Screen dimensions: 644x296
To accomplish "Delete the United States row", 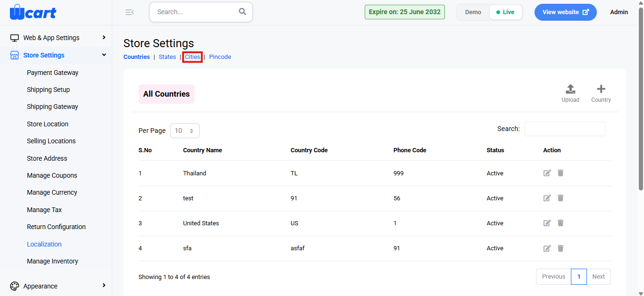I will (x=560, y=223).
